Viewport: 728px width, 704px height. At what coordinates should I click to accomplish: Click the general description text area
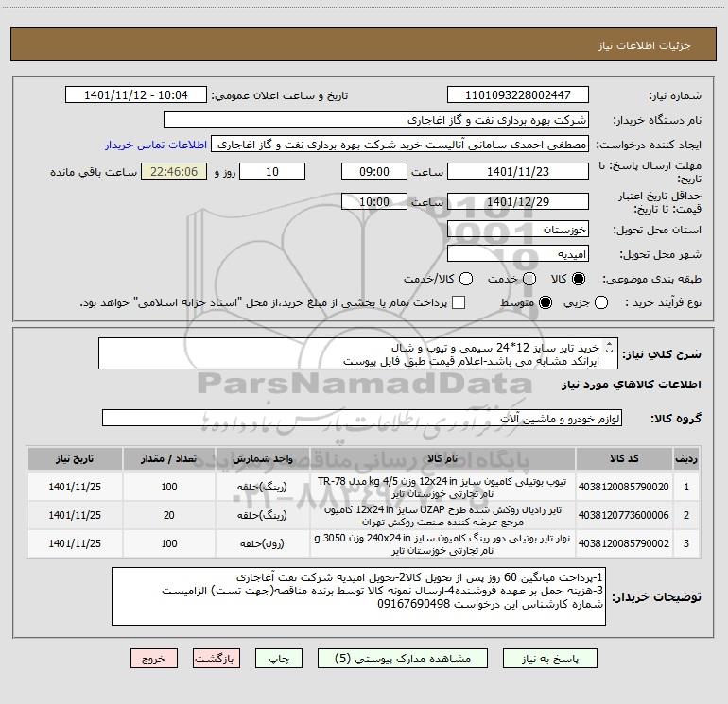click(358, 353)
